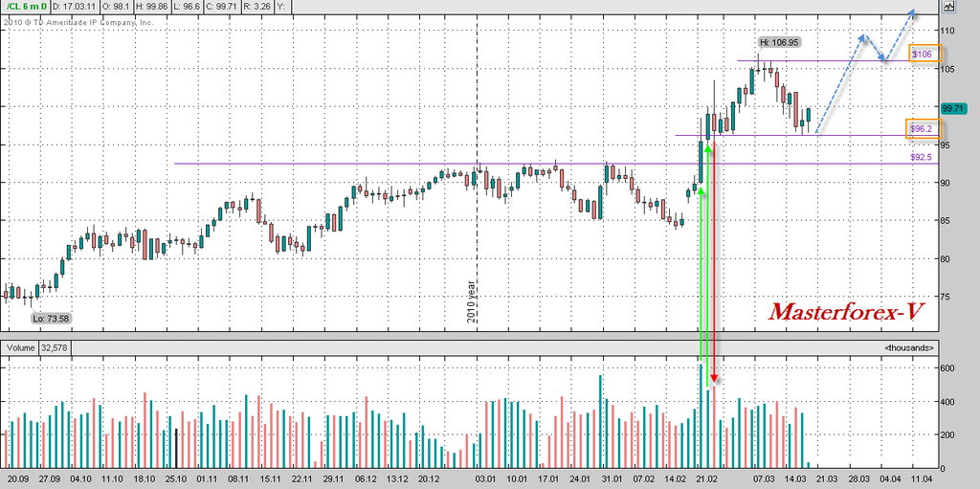The image size is (980, 489).
Task: Click the 99.71 current price tag on axis
Action: 954,109
